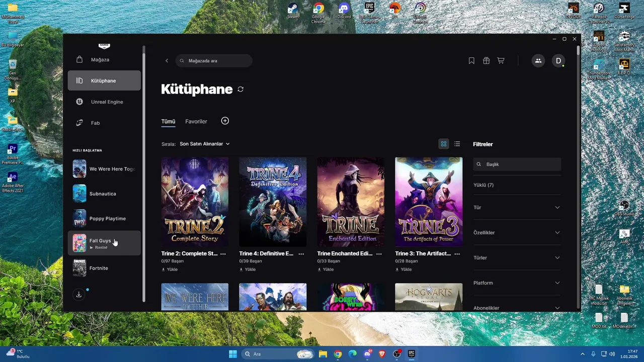644x362 pixels.
Task: Open R.E.P.O. desktop shortcut
Action: point(624,67)
